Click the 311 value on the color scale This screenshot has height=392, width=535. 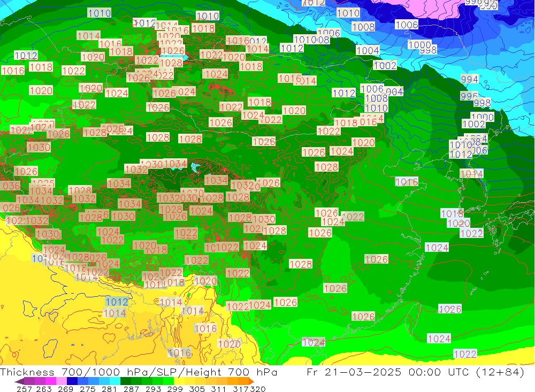click(x=218, y=389)
